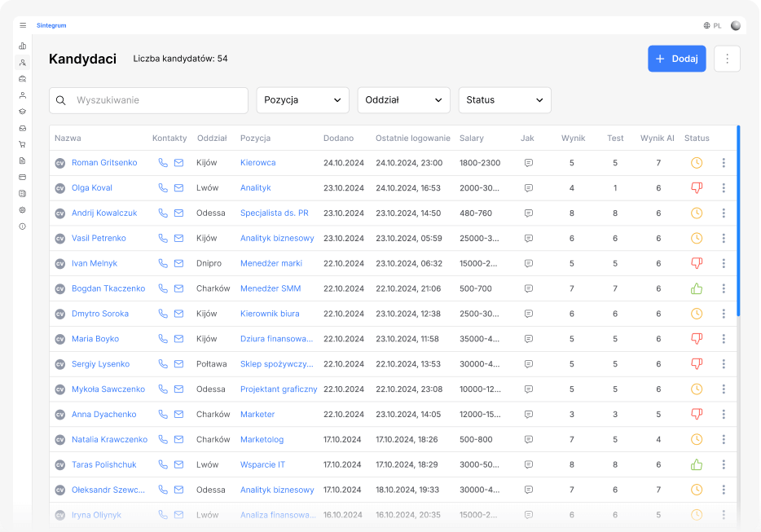This screenshot has height=532, width=761.
Task: Click the bar chart analytics sidebar icon
Action: 23,46
